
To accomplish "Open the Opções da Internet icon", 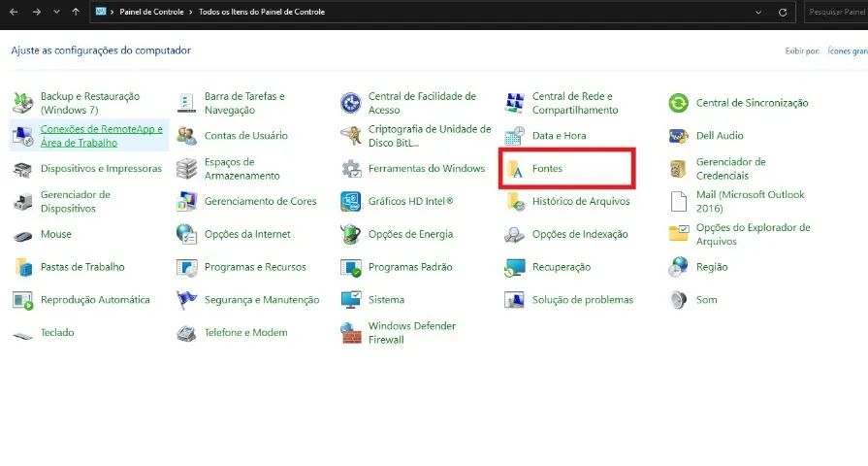I will pos(186,234).
